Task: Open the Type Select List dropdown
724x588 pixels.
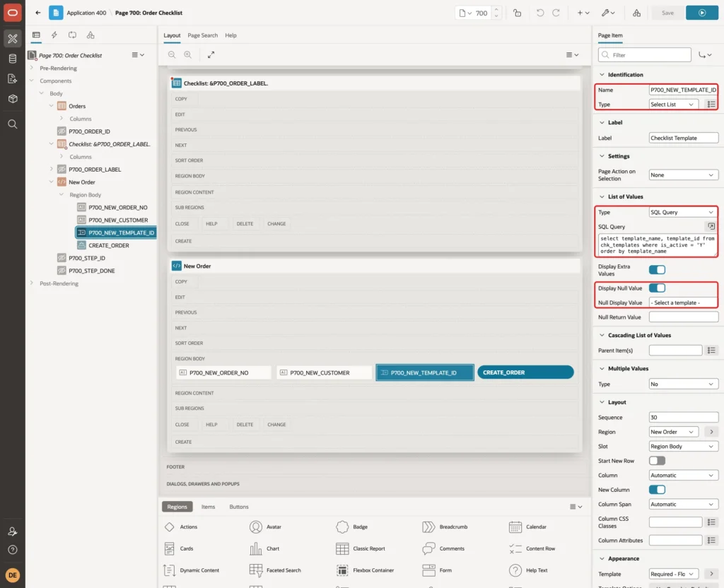Action: (x=673, y=105)
